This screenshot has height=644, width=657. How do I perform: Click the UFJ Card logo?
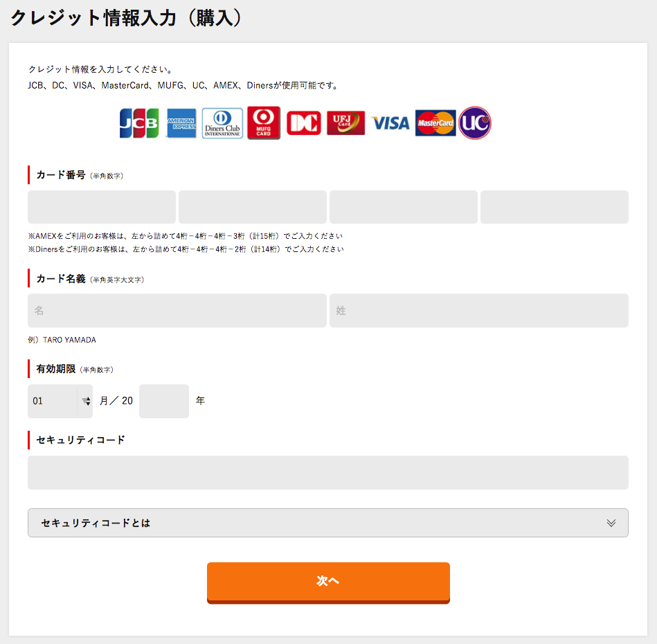pyautogui.click(x=345, y=123)
